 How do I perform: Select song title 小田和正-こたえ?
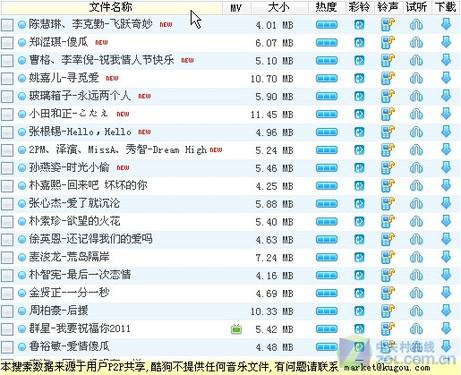point(68,114)
